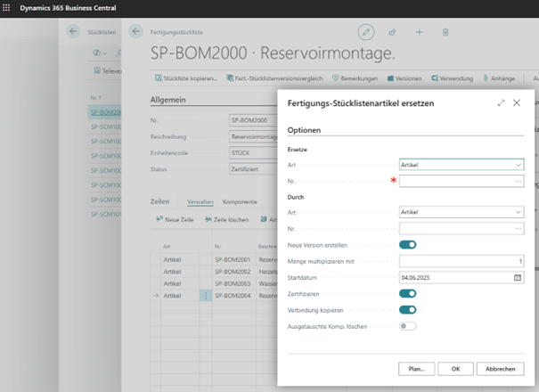Add a Neue Zeile

[175, 219]
